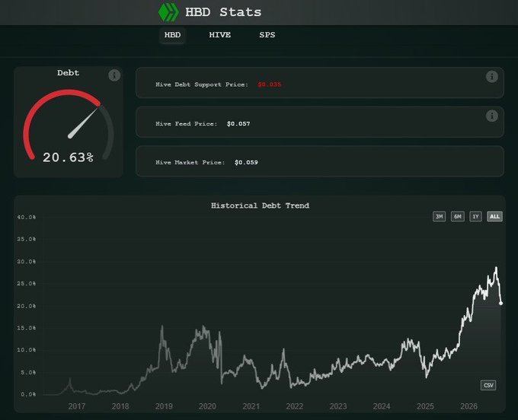Click the 2019 x-axis label
The height and width of the screenshot is (420, 518).
tap(164, 406)
